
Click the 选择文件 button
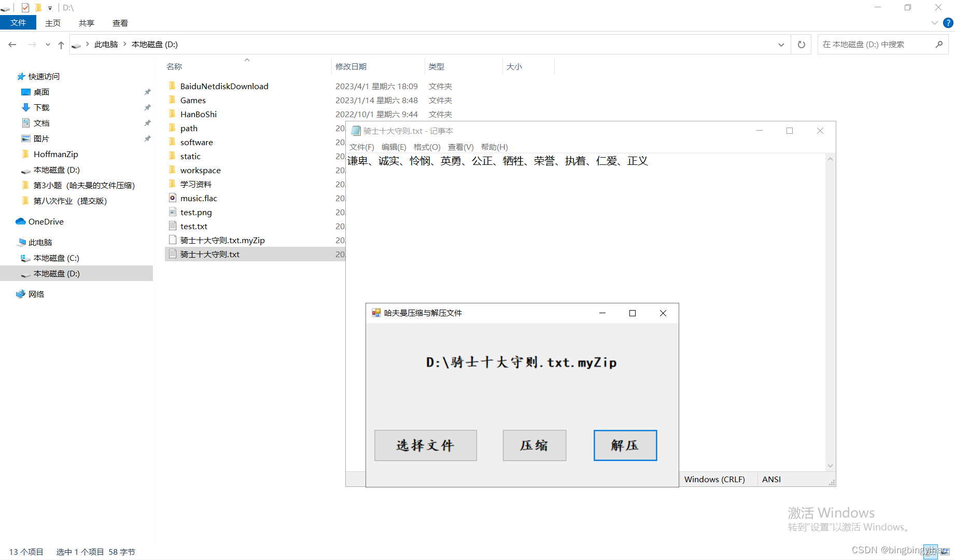coord(426,445)
